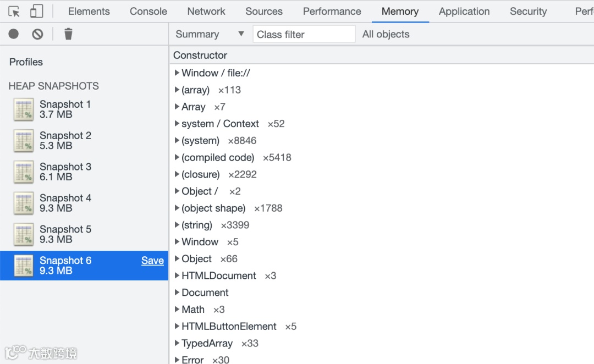Open the Summary view dropdown
Viewport: 594px width, 364px height.
pyautogui.click(x=210, y=34)
